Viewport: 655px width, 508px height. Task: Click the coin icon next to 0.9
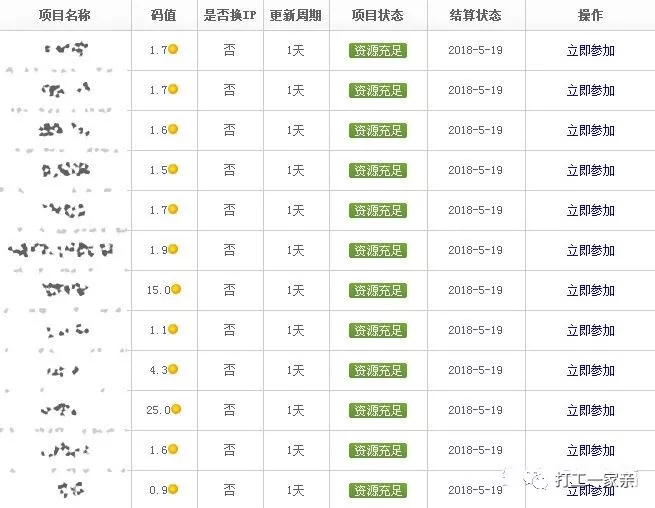[x=173, y=490]
